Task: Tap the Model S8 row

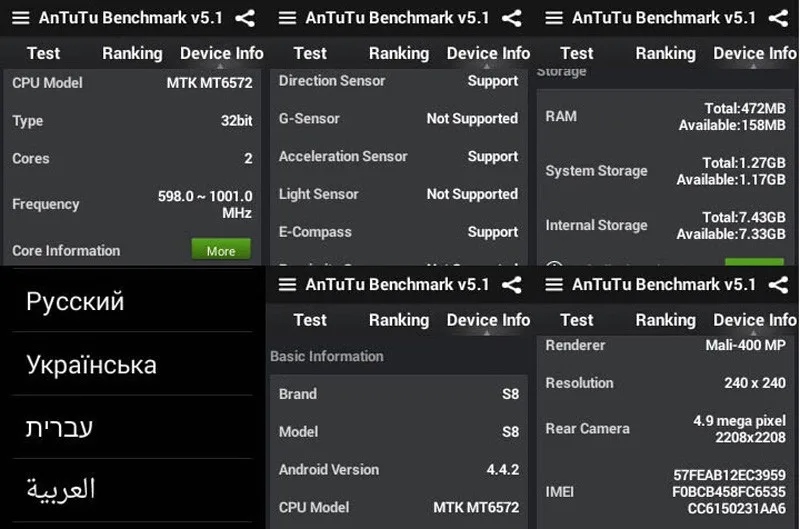Action: 398,432
